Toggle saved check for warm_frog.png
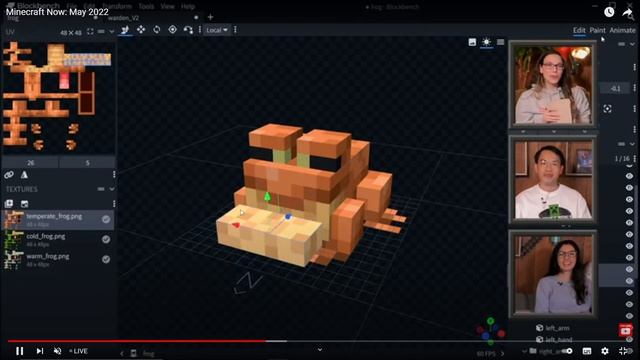 point(106,259)
